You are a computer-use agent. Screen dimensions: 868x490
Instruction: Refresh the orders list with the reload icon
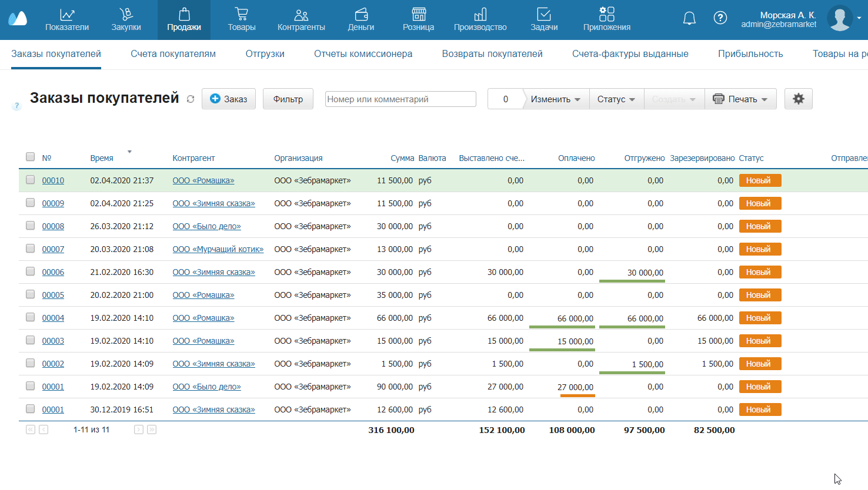(x=191, y=99)
